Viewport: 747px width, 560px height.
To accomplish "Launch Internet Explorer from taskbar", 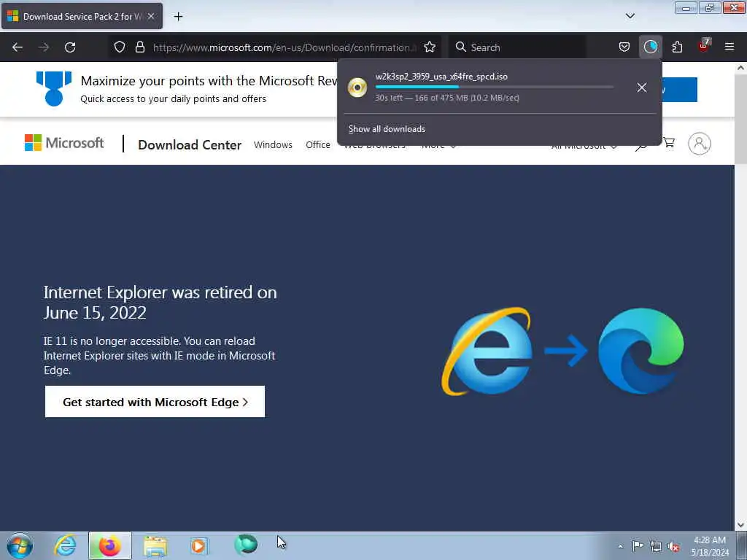I will (x=65, y=545).
